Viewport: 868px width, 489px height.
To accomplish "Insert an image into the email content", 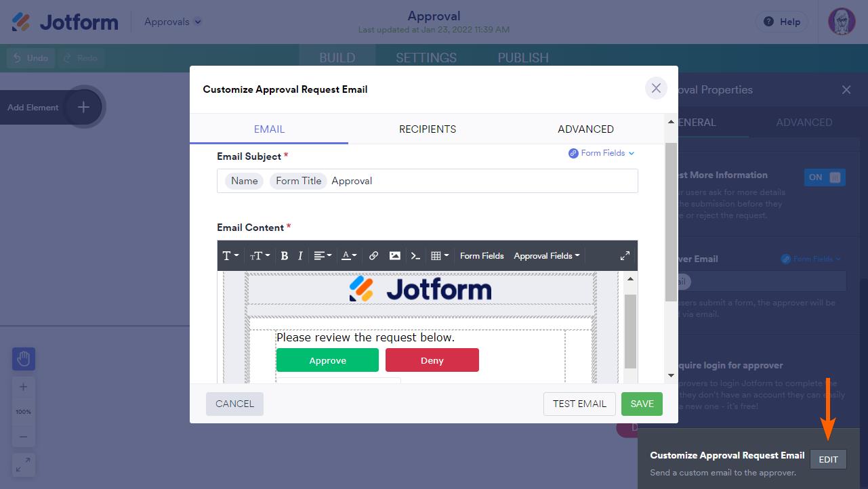I will tap(394, 255).
